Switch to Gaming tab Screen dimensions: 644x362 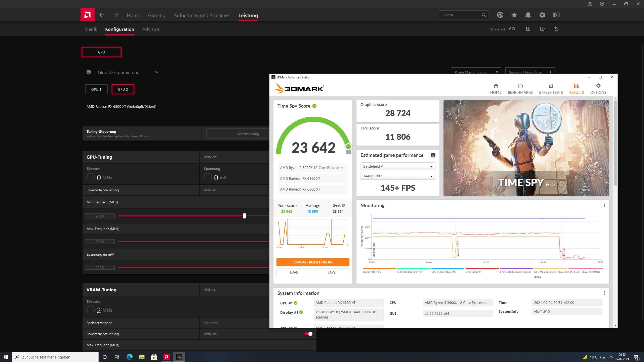(156, 15)
